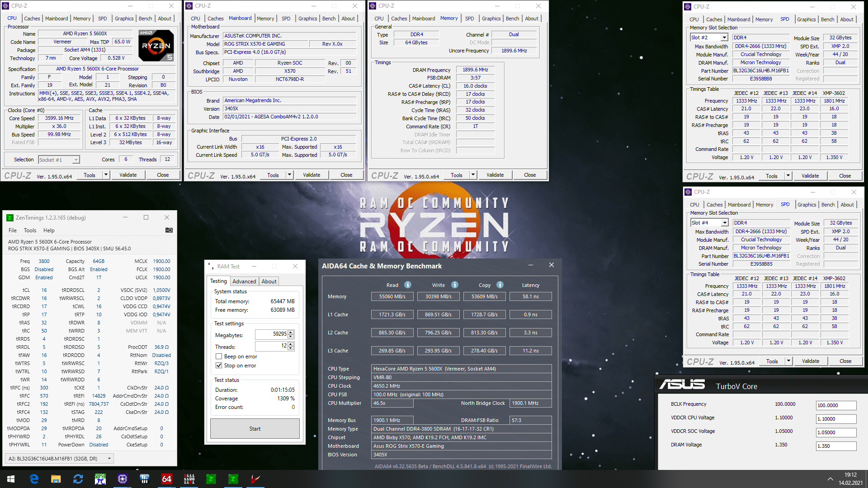
Task: Click the info icon next to Copy in AIDA64
Action: tap(500, 285)
